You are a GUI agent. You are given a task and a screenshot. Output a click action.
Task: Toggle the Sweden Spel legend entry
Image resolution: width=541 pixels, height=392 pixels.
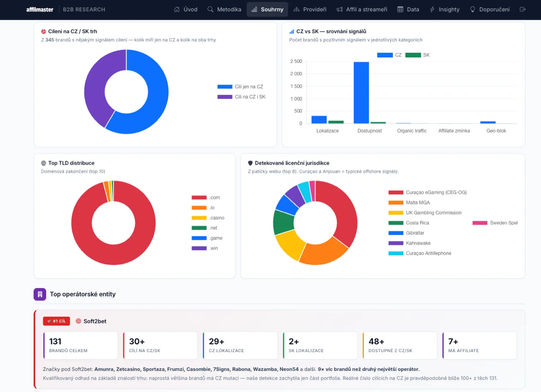tap(495, 223)
